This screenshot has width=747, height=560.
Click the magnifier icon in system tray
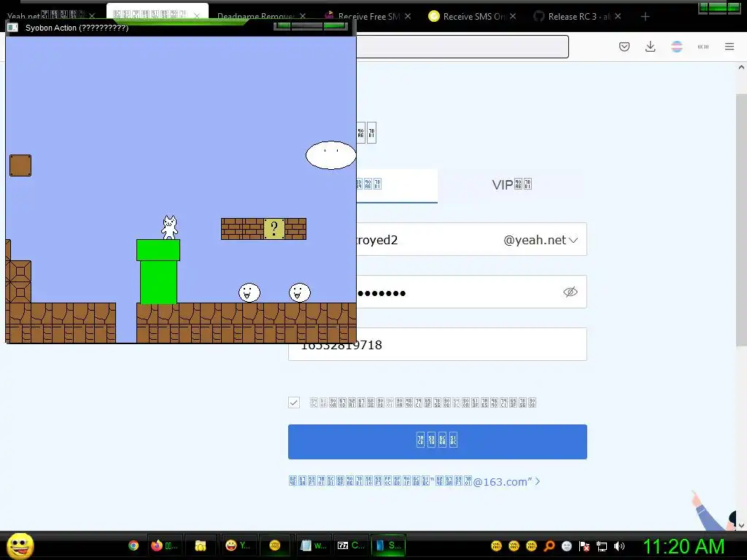pyautogui.click(x=549, y=546)
